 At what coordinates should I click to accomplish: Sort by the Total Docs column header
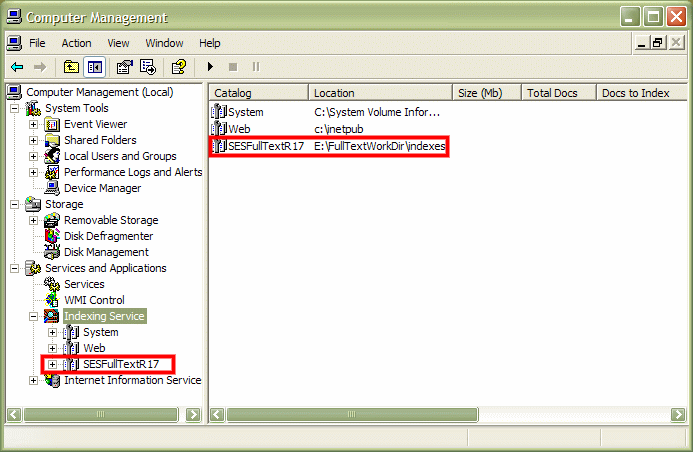[559, 93]
